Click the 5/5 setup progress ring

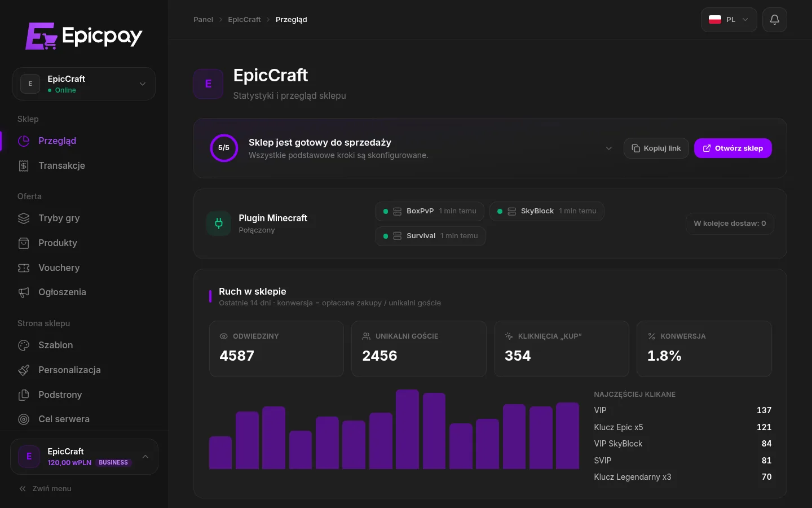pyautogui.click(x=224, y=148)
